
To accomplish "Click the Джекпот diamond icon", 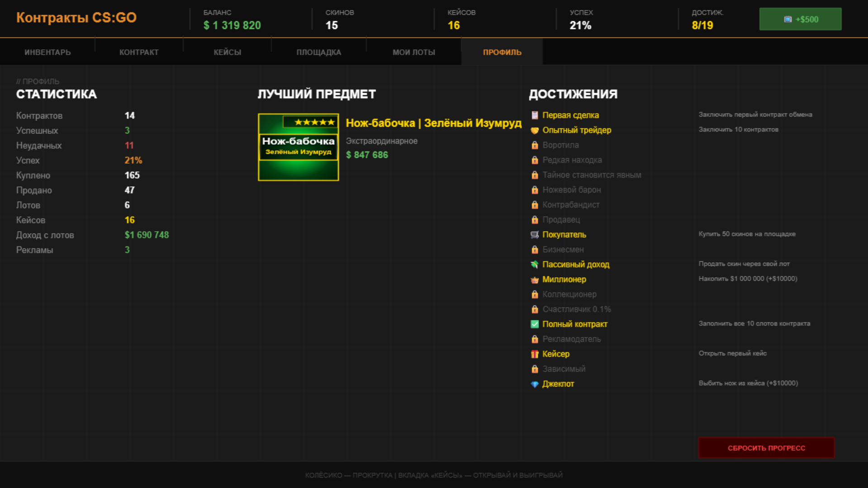I will (x=535, y=384).
